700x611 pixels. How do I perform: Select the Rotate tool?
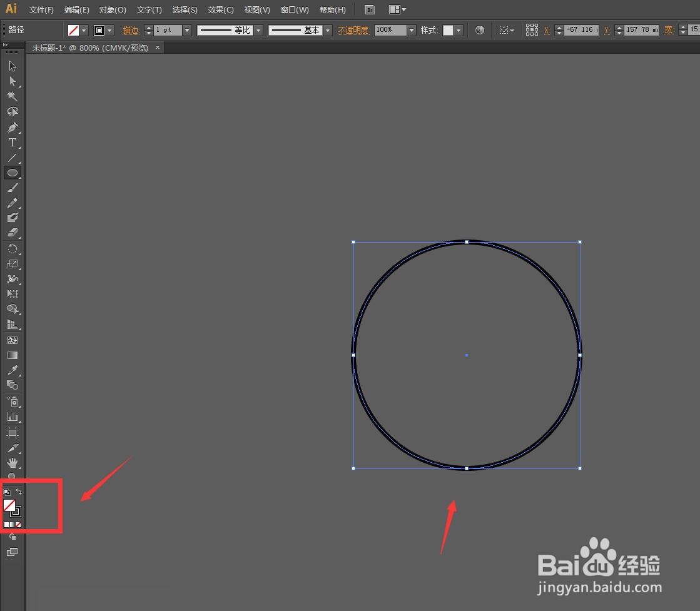pos(13,249)
